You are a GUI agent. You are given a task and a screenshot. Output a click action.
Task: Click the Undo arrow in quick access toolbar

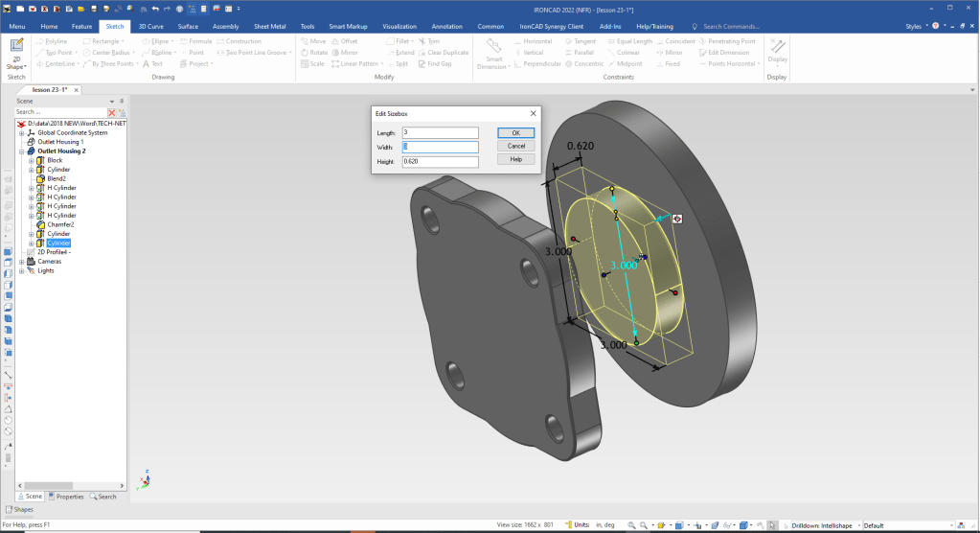pos(154,9)
